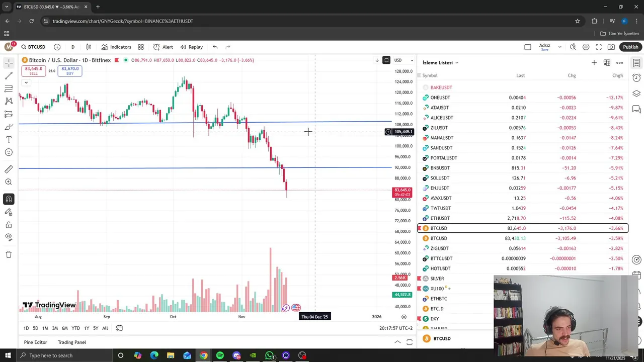This screenshot has height=362, width=644.
Task: Open BTCUSD symbol search
Action: click(x=33, y=47)
